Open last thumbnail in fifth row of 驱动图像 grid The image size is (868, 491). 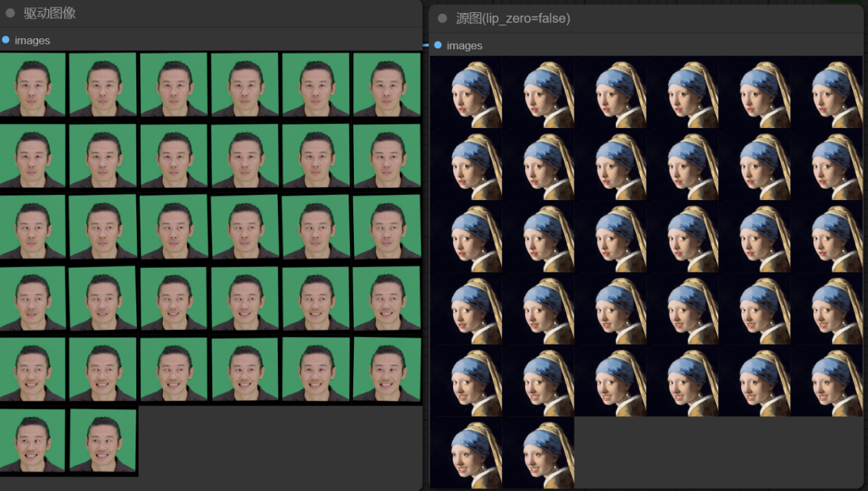pos(387,369)
